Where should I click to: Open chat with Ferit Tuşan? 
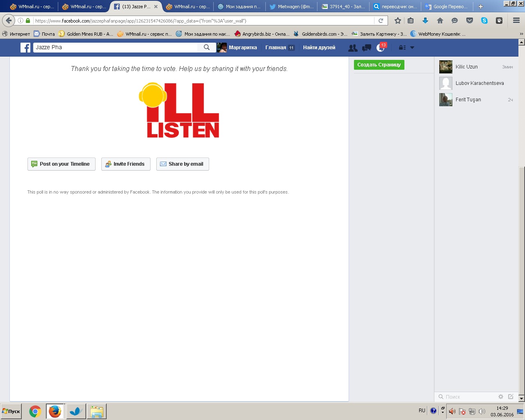coord(476,100)
